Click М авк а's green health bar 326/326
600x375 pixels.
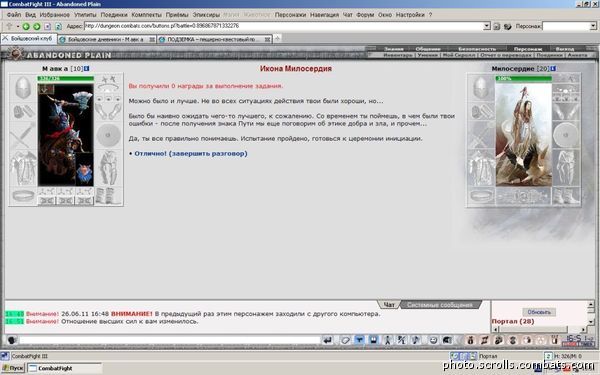[65, 78]
